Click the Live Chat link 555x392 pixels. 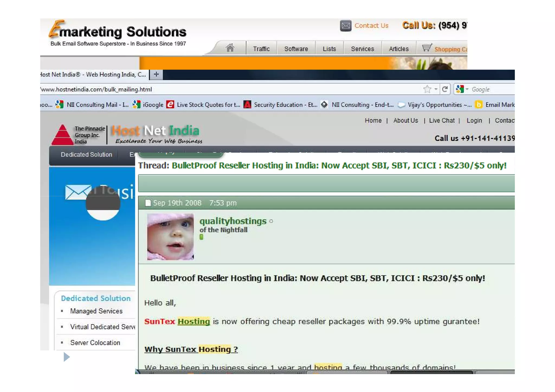point(441,120)
